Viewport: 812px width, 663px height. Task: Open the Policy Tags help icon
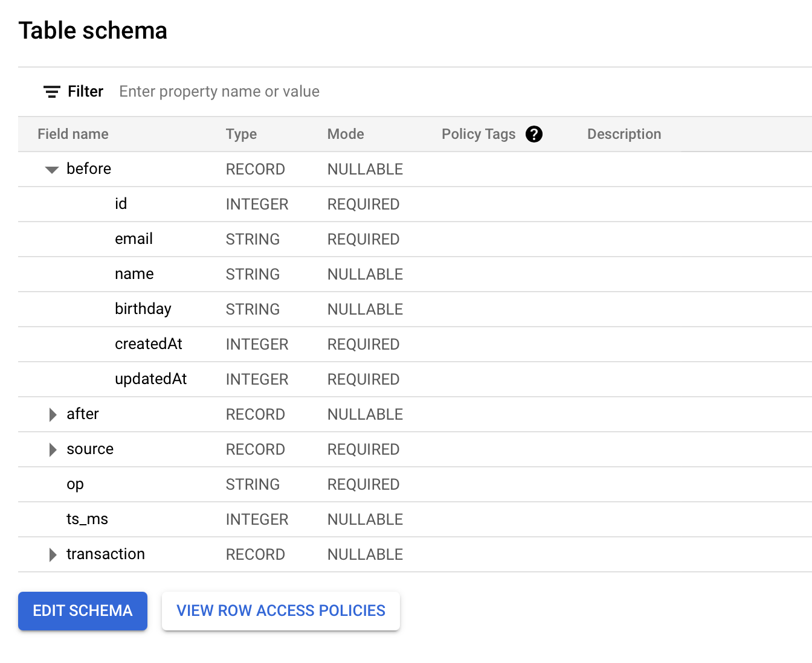coord(534,134)
